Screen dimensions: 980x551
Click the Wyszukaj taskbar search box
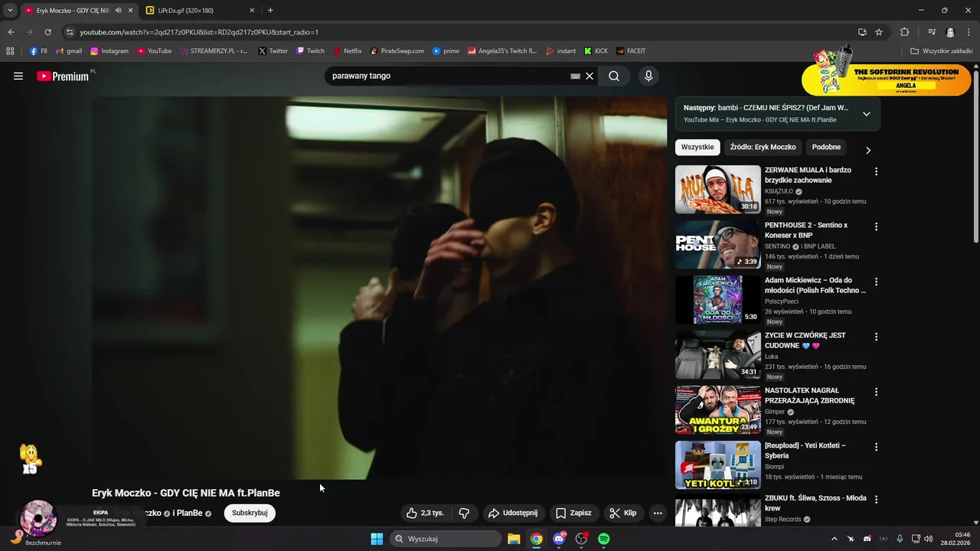click(446, 539)
